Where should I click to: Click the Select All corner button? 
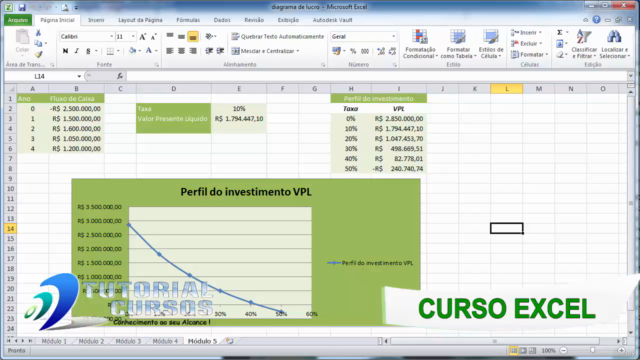[x=11, y=89]
